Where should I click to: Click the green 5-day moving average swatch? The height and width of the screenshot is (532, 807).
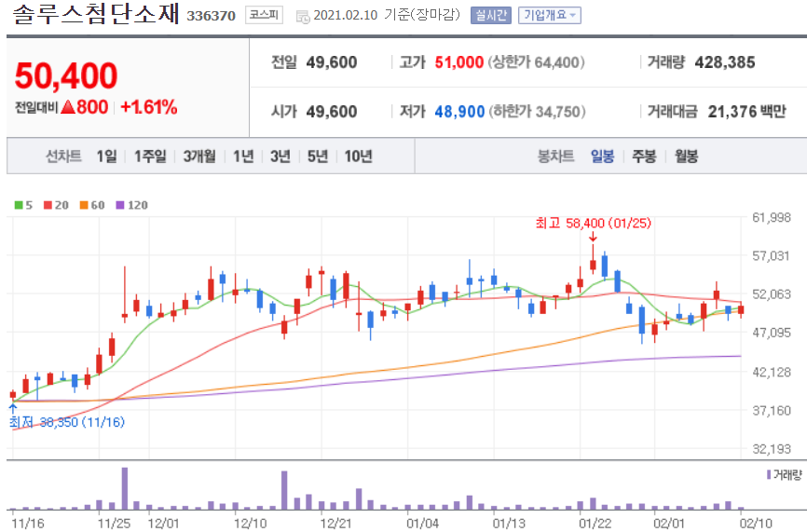pos(19,205)
